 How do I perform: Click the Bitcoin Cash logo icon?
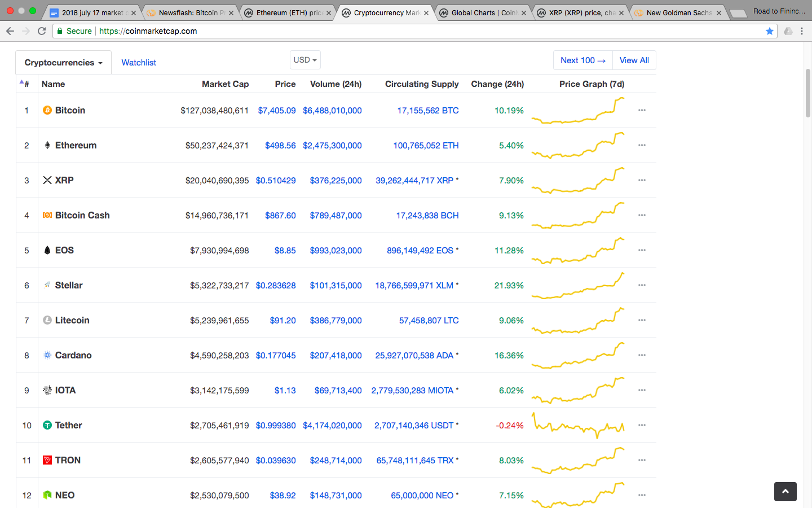[47, 215]
